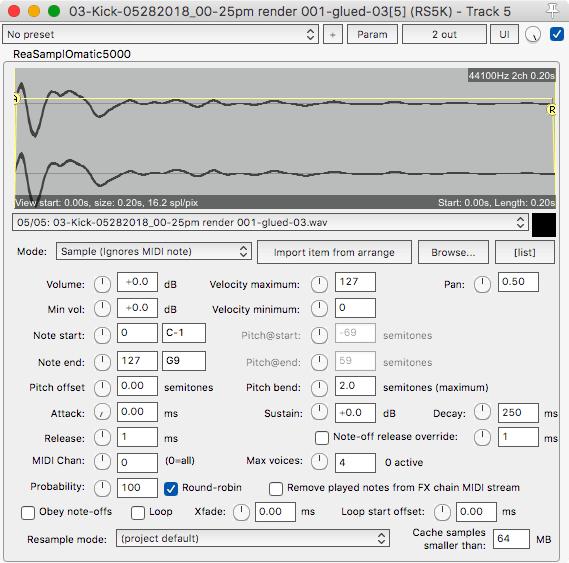Open the sample file dropdown 05/05

271,223
